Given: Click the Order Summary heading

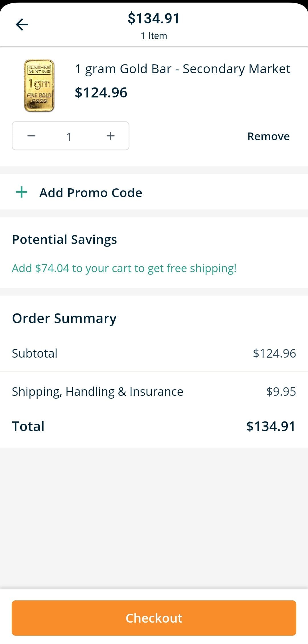Looking at the screenshot, I should click(x=64, y=318).
